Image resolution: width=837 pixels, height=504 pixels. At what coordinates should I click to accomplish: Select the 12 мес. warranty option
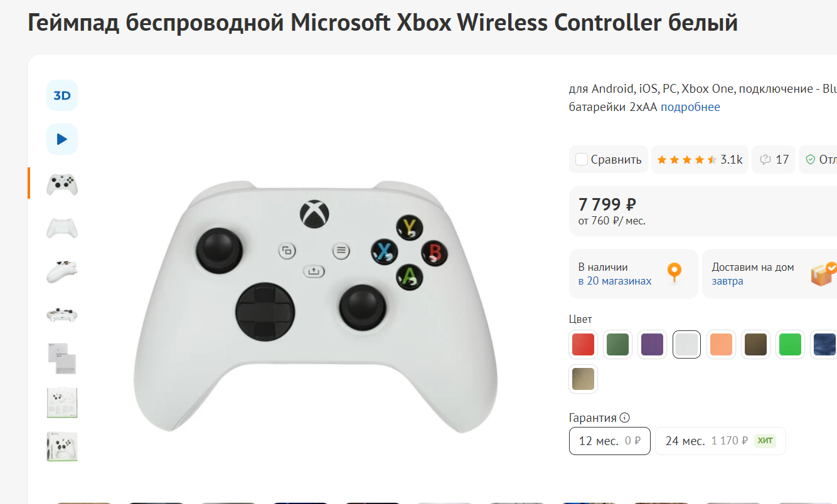coord(609,441)
